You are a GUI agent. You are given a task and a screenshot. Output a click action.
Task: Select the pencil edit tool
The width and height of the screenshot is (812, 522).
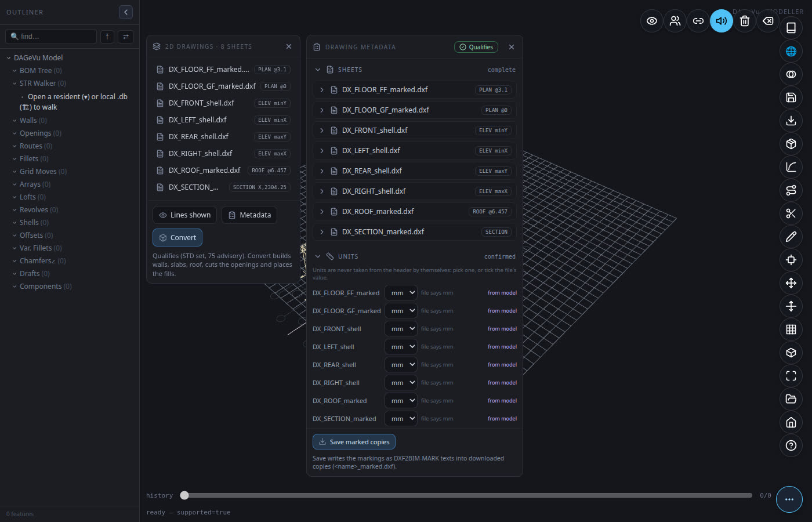click(791, 237)
